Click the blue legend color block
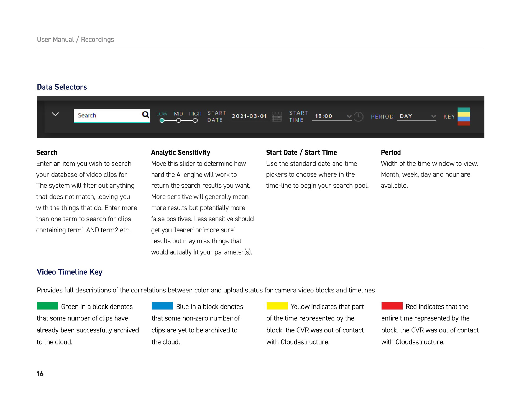 pos(162,306)
